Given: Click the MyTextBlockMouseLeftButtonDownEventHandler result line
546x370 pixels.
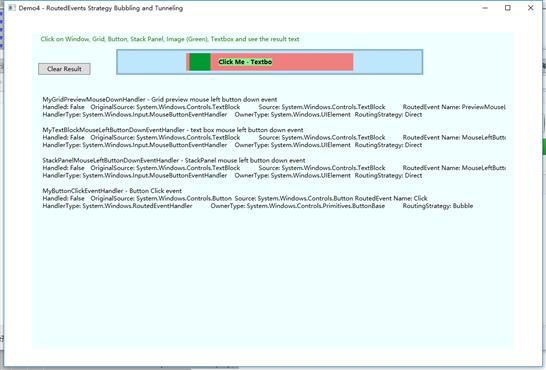Looking at the screenshot, I should 173,130.
